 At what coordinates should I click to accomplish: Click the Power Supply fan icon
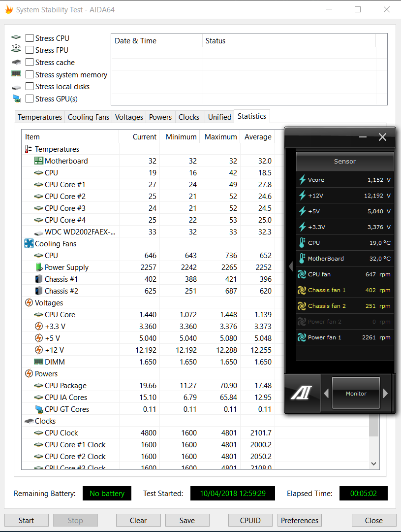(39, 267)
